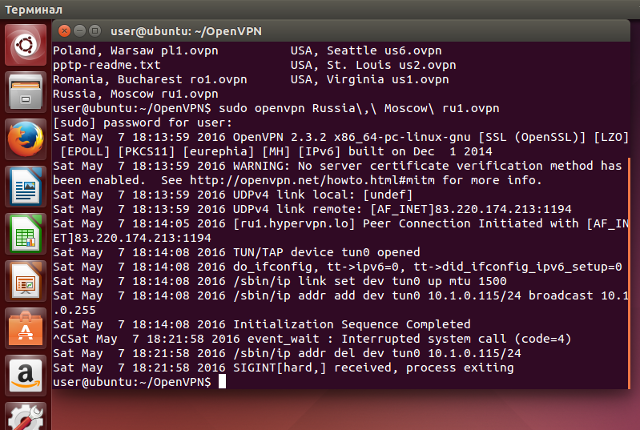Open LibreOffice Calc from the launcher
The width and height of the screenshot is (640, 430).
[x=26, y=234]
